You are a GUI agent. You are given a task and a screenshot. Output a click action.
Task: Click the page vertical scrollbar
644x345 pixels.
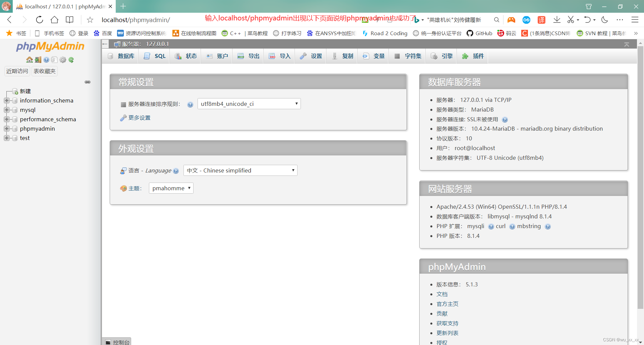point(640,178)
